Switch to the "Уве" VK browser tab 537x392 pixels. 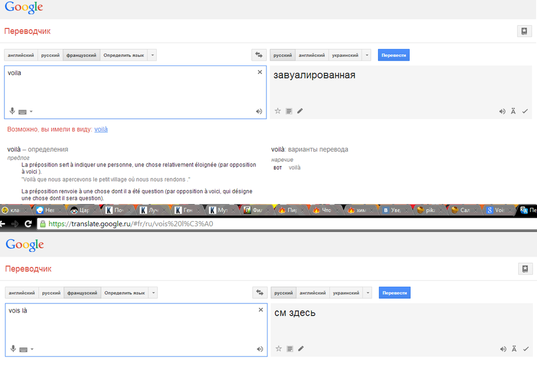pos(393,210)
